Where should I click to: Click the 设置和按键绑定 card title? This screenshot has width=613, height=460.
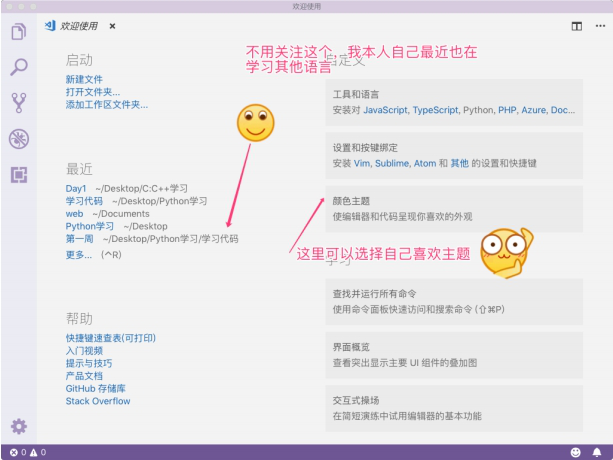365,148
